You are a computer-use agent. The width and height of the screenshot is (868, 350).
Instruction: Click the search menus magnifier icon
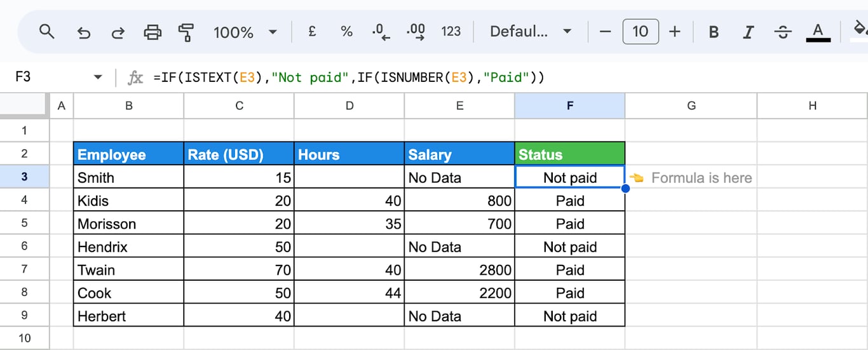tap(46, 31)
